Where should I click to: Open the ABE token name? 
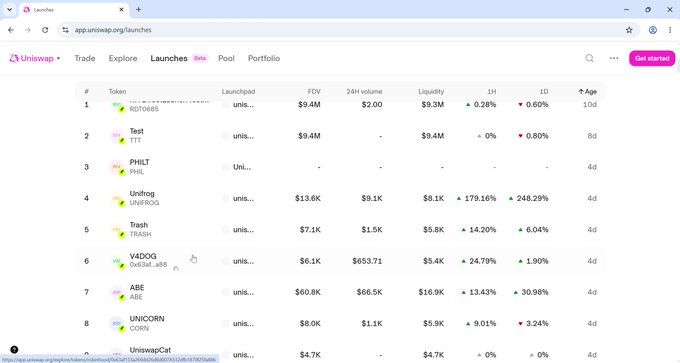[x=137, y=288]
